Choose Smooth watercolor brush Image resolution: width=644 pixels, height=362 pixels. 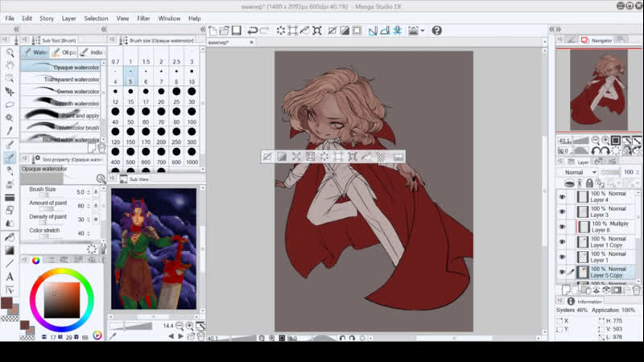point(60,103)
